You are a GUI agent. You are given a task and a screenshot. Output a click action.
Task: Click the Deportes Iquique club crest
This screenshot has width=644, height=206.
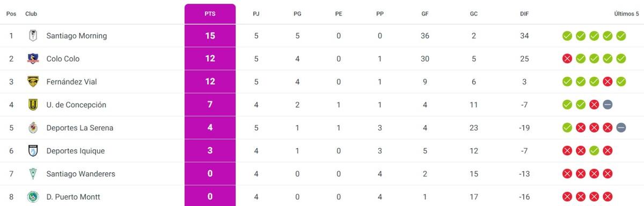(x=33, y=151)
